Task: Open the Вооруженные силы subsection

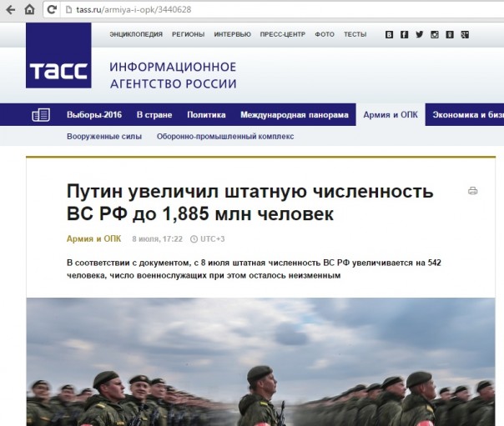Action: [104, 137]
